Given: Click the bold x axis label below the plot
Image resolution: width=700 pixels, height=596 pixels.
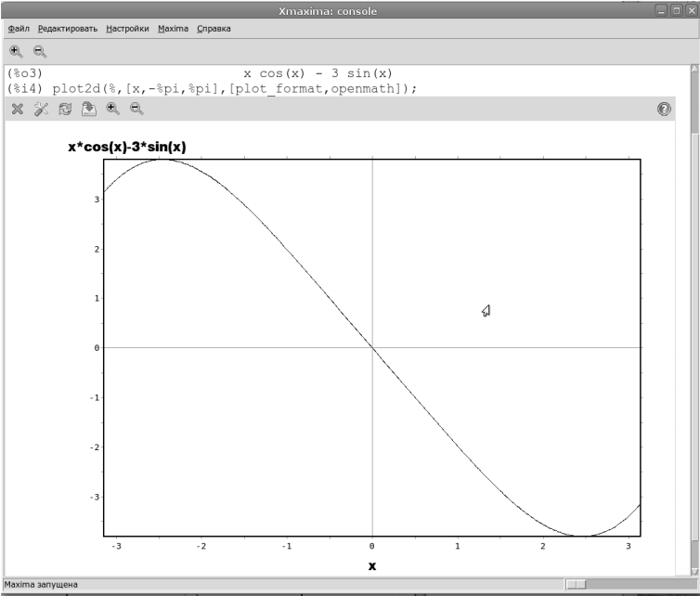Looking at the screenshot, I should tap(372, 566).
